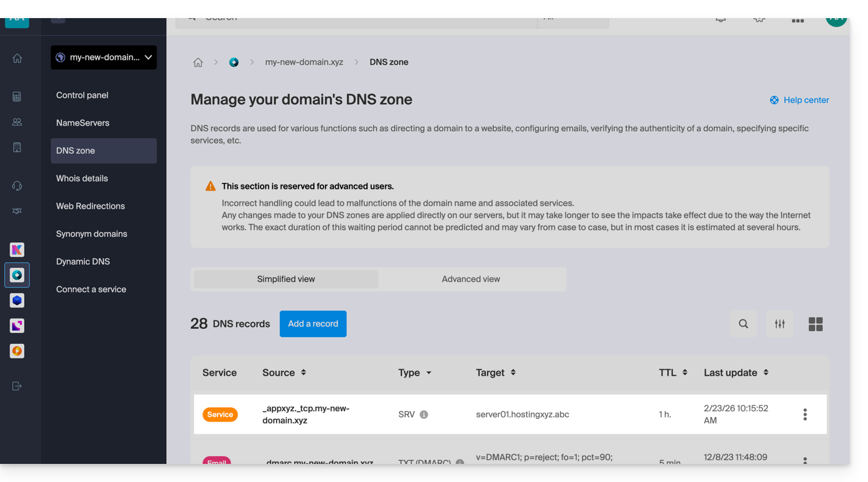Open NameServers in the side menu

tap(83, 123)
